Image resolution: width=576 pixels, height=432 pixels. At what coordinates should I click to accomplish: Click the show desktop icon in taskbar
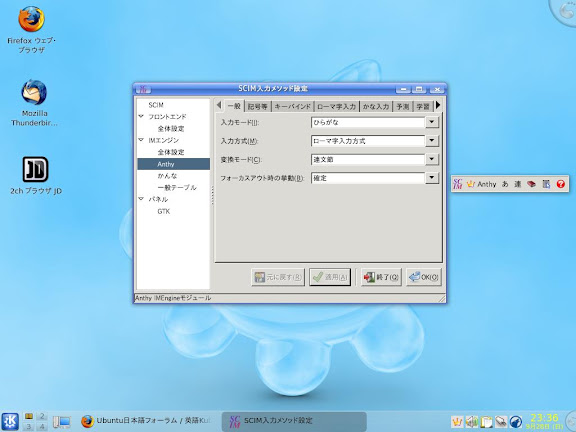(61, 422)
